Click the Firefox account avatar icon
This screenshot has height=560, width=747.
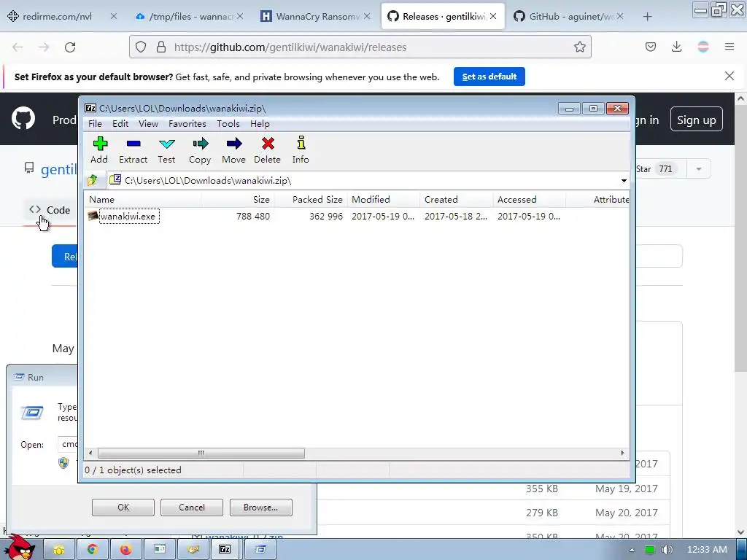[703, 47]
